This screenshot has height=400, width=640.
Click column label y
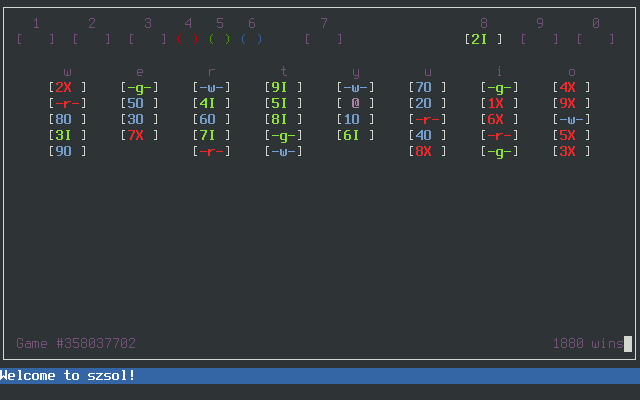pos(356,73)
